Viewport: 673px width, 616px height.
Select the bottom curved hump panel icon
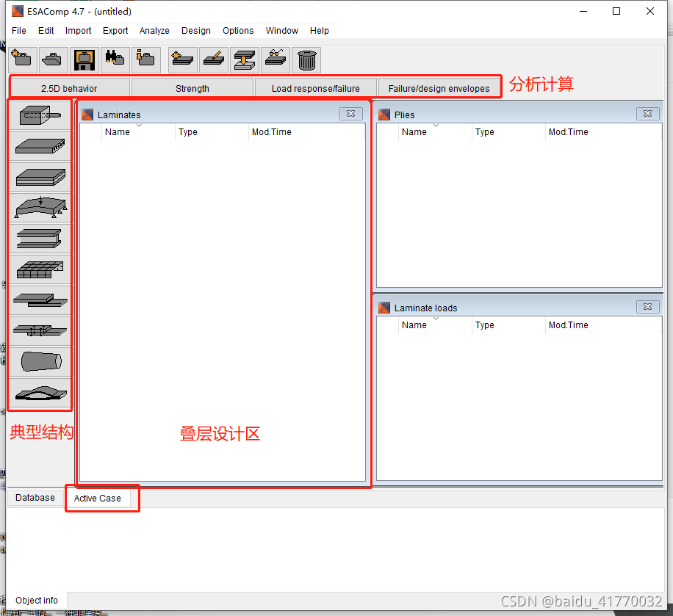40,394
